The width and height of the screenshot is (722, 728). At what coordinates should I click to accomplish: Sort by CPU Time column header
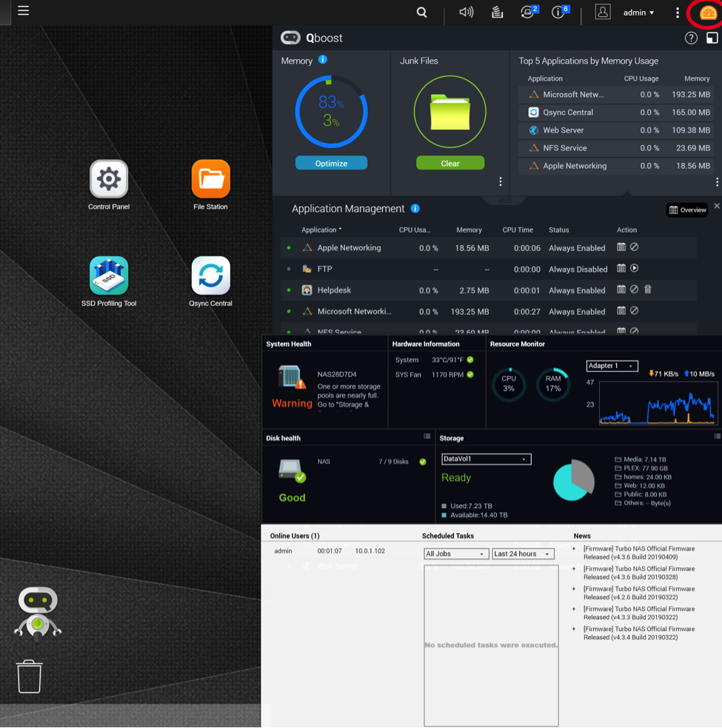coord(518,230)
